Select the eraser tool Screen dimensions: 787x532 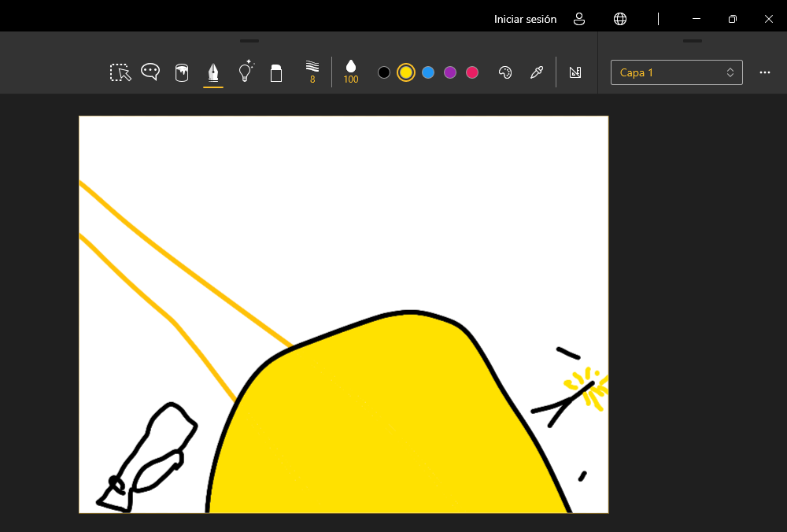[276, 72]
